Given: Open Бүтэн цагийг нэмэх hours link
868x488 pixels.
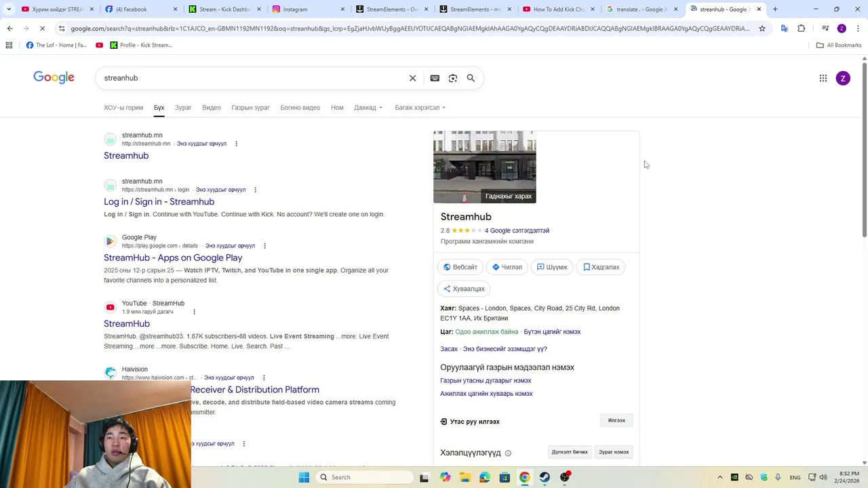Looking at the screenshot, I should 552,332.
